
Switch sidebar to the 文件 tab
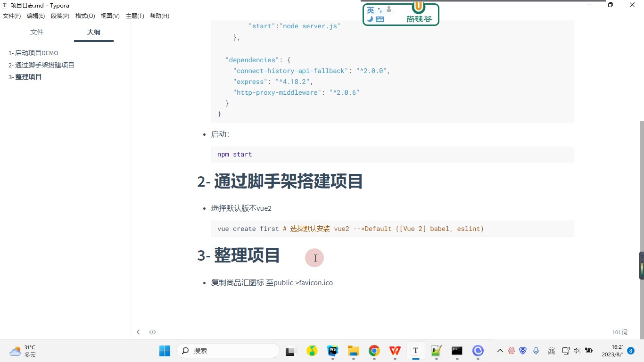37,32
